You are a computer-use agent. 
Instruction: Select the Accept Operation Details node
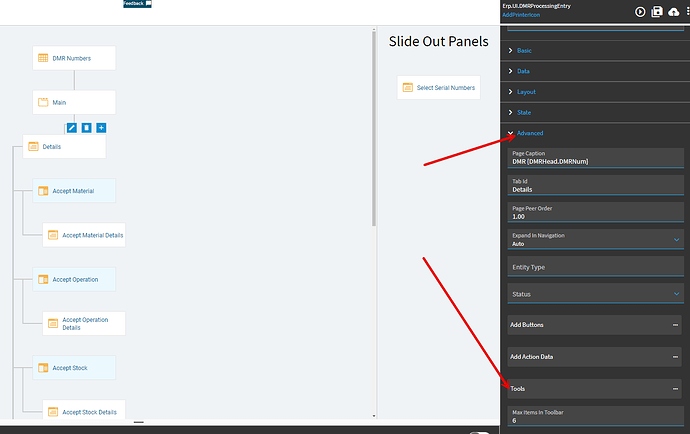pos(84,324)
